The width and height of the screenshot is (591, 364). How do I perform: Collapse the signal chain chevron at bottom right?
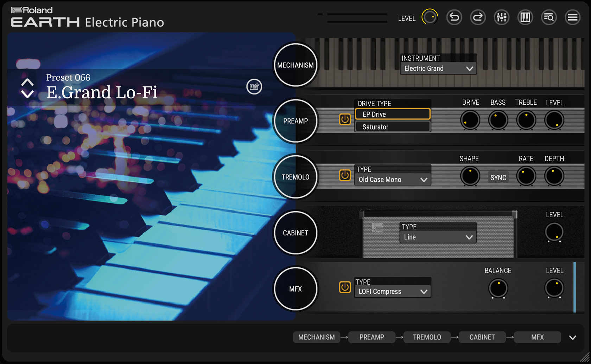point(572,337)
